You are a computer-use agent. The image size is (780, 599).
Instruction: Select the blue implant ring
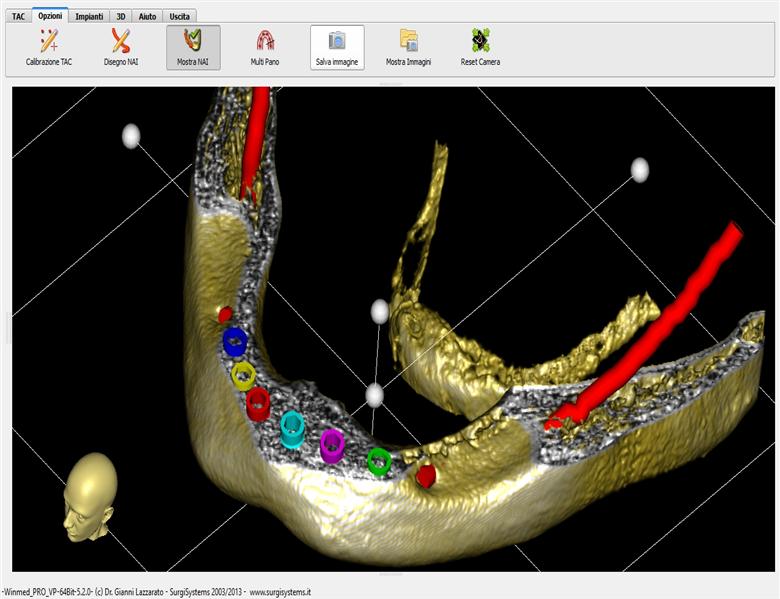pos(235,341)
